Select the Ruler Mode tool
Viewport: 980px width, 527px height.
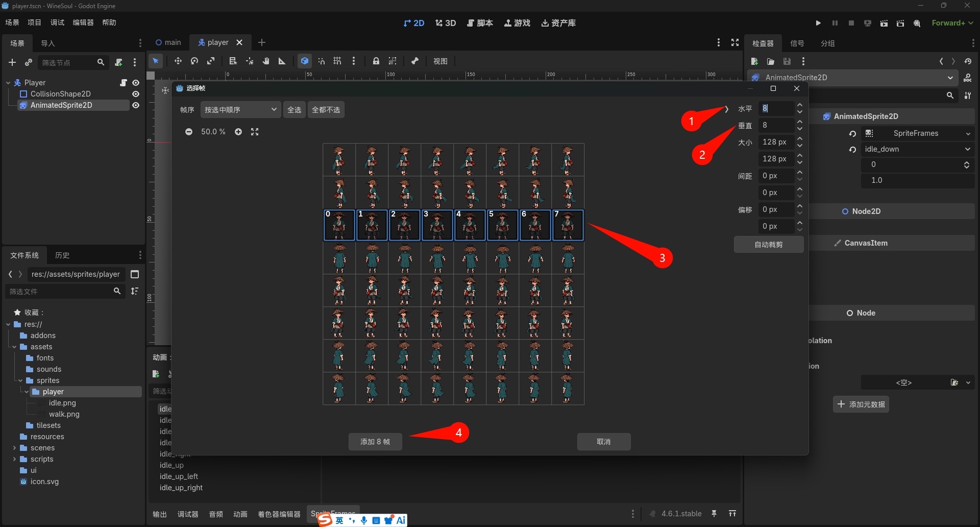point(282,61)
